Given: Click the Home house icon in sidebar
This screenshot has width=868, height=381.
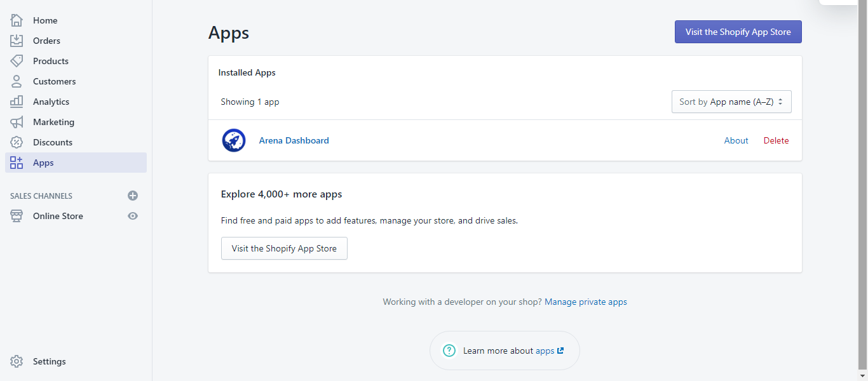Looking at the screenshot, I should [17, 20].
